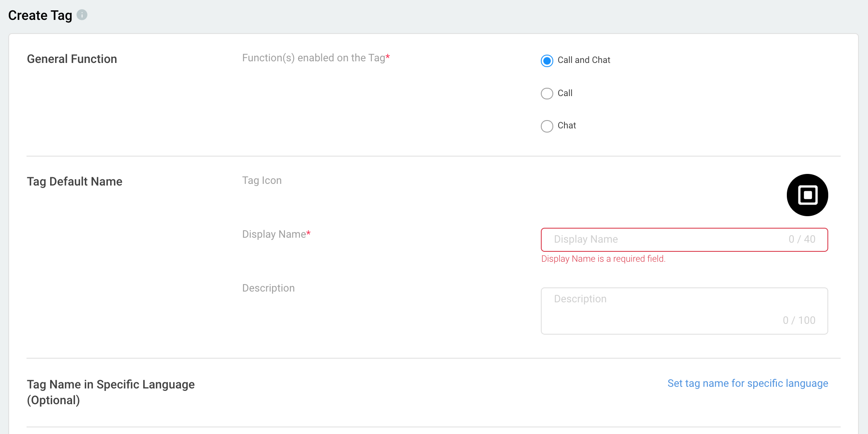868x434 pixels.
Task: Click the 0 / 40 character counter
Action: pos(802,239)
